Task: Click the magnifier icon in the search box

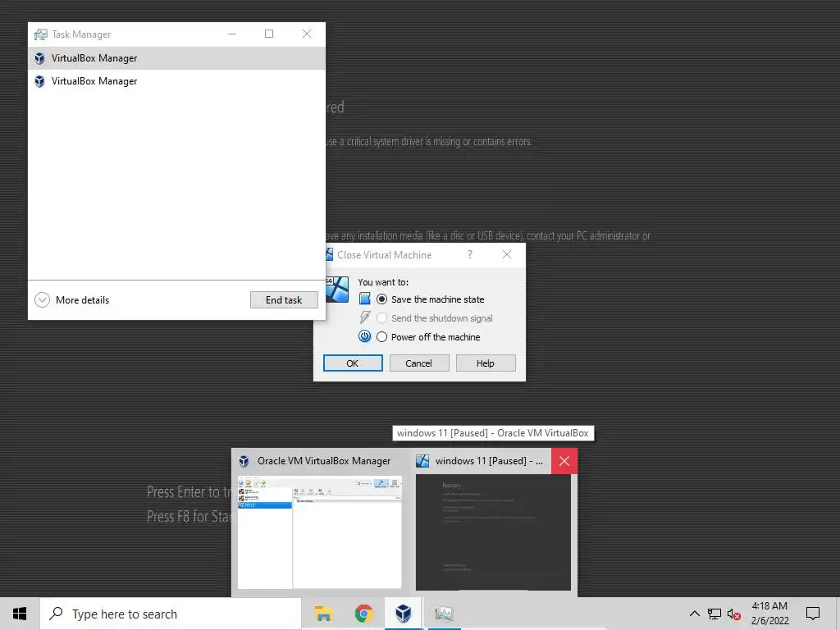Action: pos(57,614)
